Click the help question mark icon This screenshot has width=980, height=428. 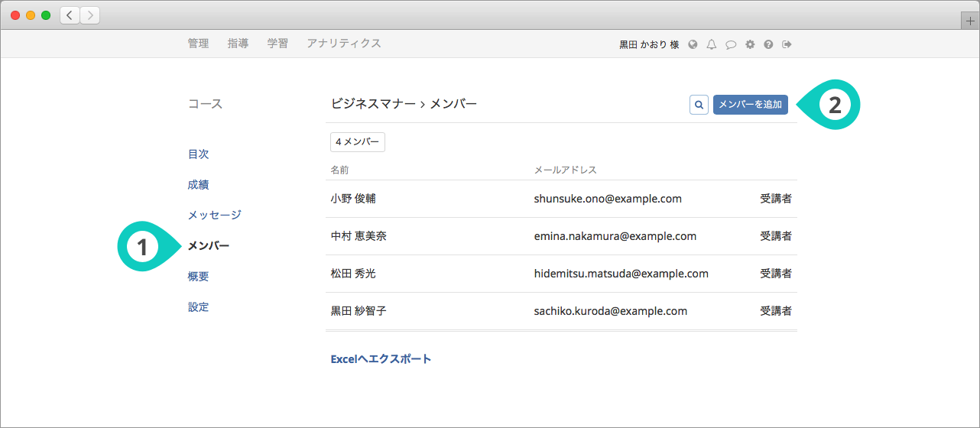click(x=768, y=44)
